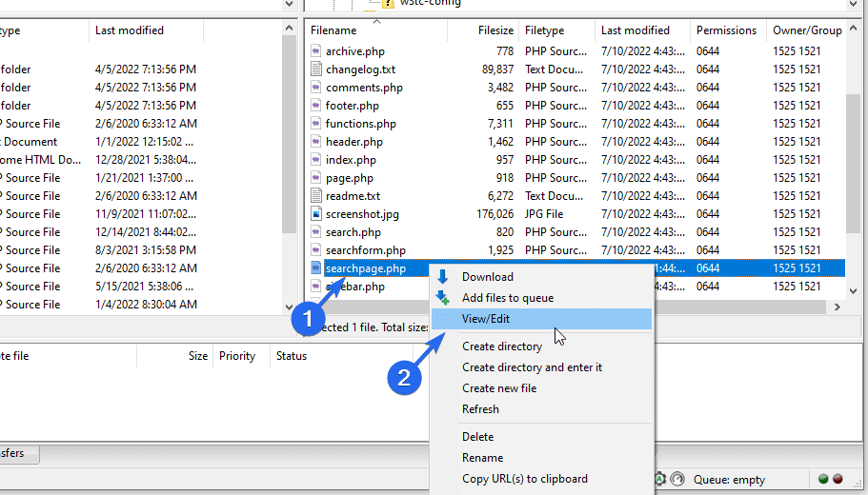Select the searchform.php file name
The width and height of the screenshot is (868, 495).
[x=365, y=250]
